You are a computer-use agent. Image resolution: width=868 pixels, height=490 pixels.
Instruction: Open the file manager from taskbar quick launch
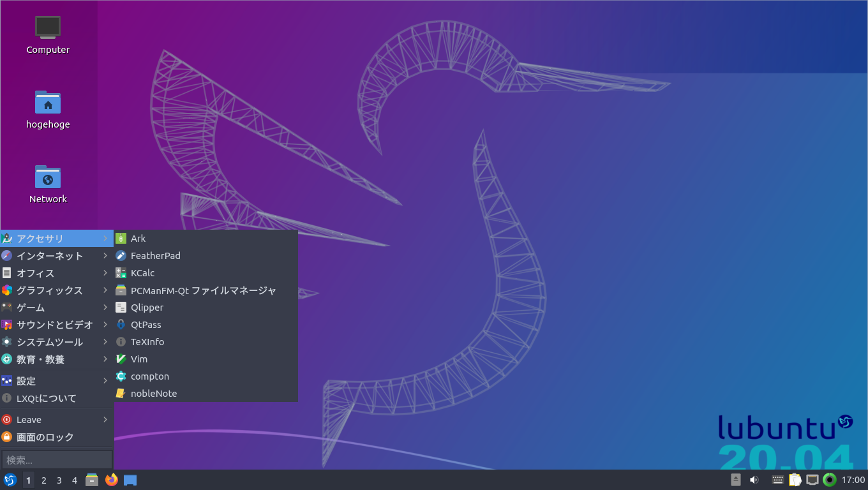point(92,480)
